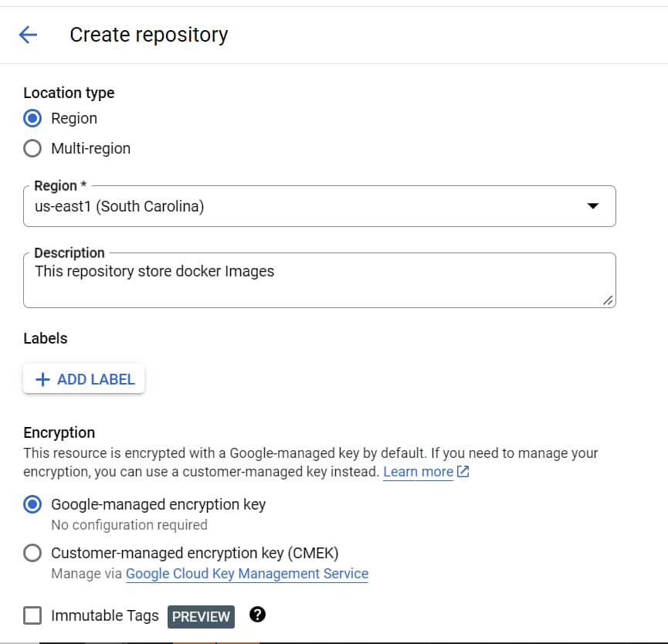
Task: Click the PREVIEW badge
Action: point(201,616)
